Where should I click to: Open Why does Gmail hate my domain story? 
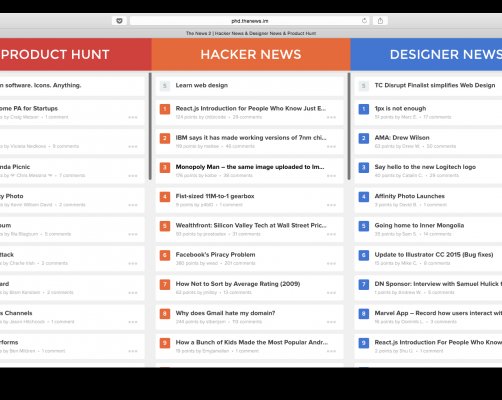tap(225, 313)
